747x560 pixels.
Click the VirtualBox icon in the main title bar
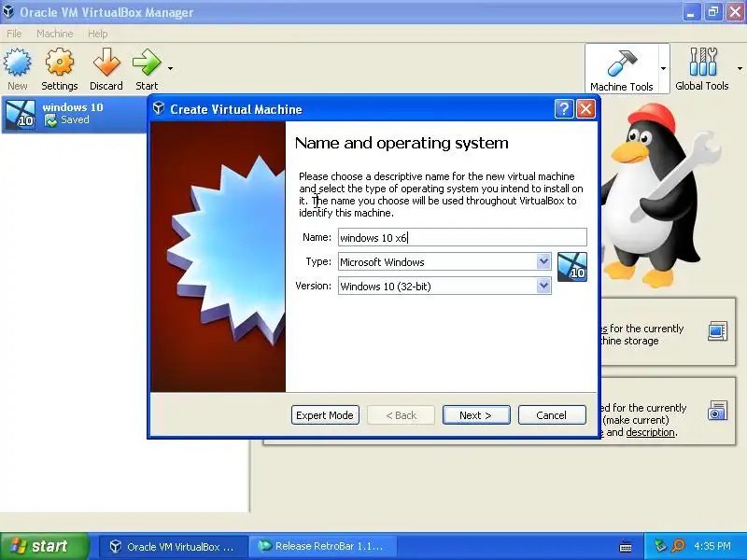(x=8, y=11)
